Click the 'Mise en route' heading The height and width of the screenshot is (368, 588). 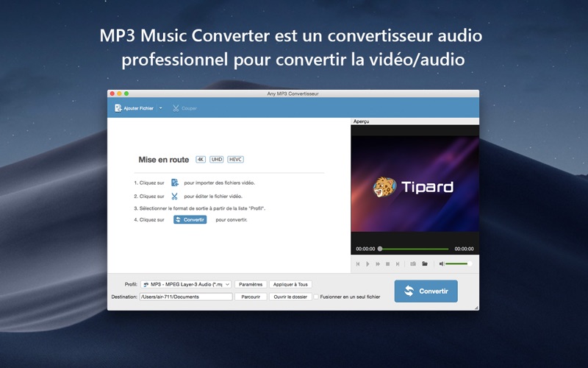(x=163, y=160)
